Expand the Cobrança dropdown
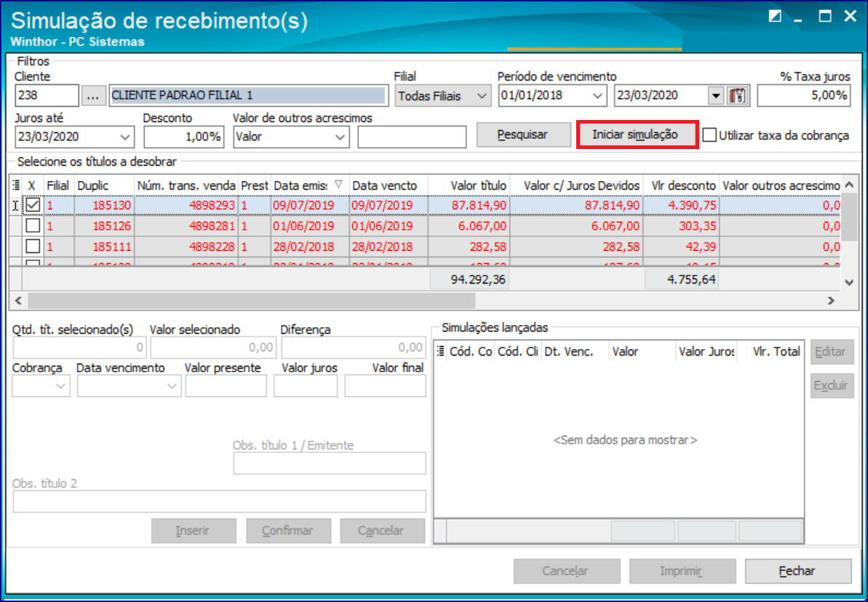The image size is (868, 602). [61, 386]
